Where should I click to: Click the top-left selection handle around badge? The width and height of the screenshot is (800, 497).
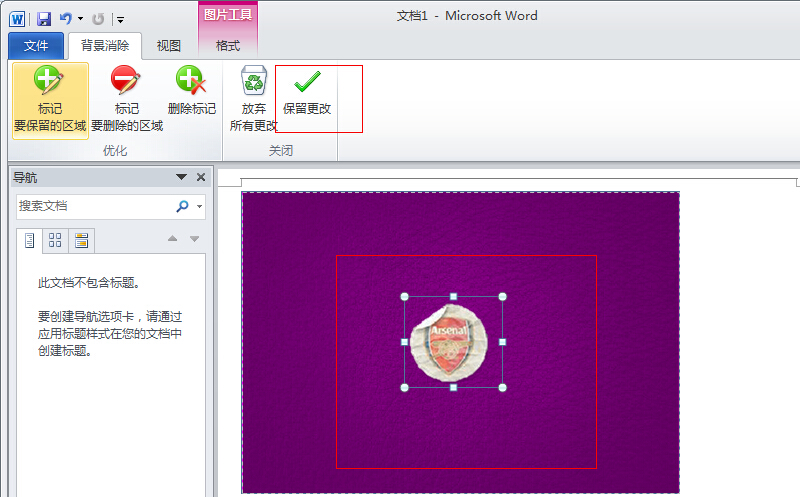click(405, 296)
